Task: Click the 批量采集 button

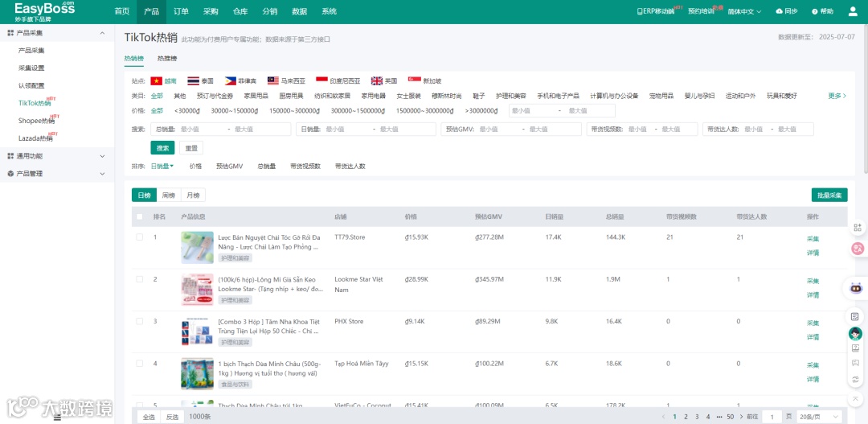Action: point(829,195)
